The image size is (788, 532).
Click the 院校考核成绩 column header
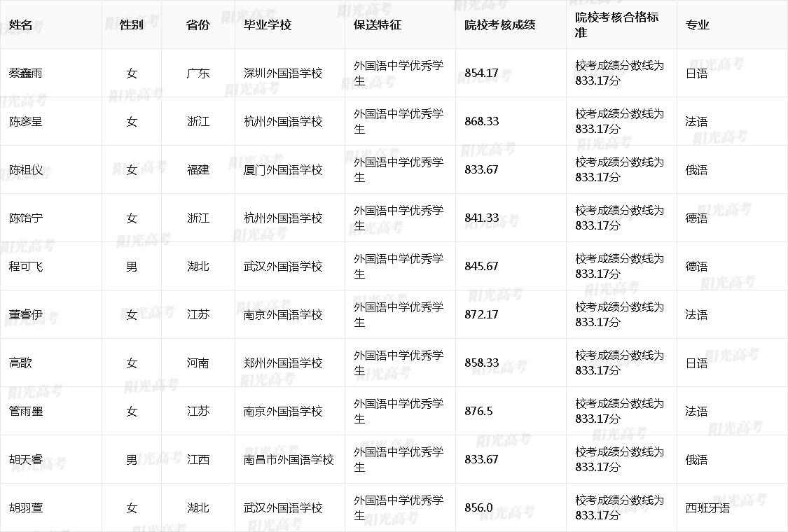click(x=500, y=24)
